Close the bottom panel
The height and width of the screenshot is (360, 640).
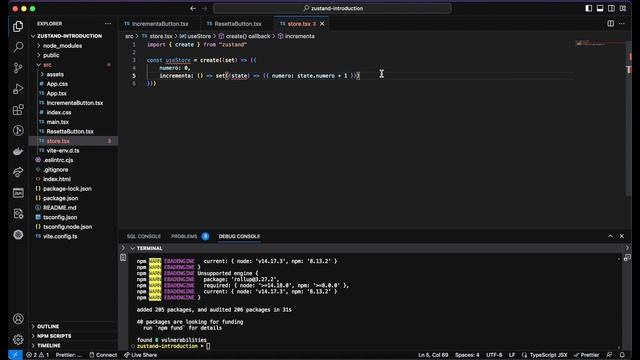[x=622, y=236]
